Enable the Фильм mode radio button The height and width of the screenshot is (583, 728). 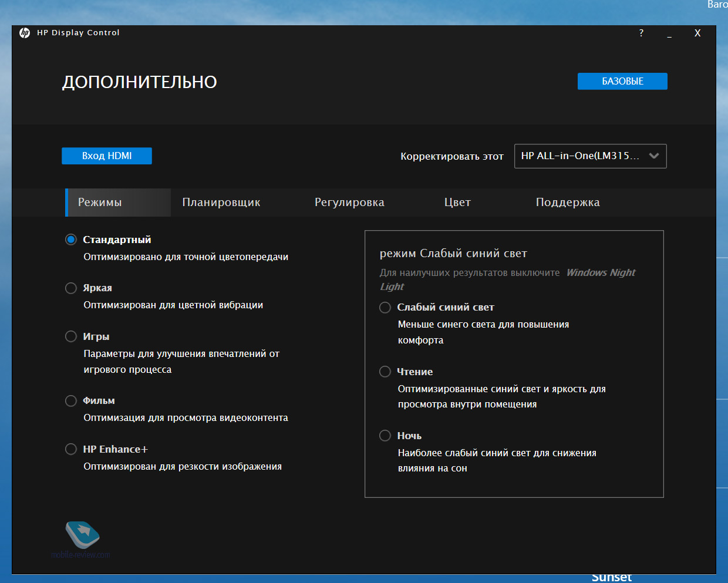click(x=71, y=401)
